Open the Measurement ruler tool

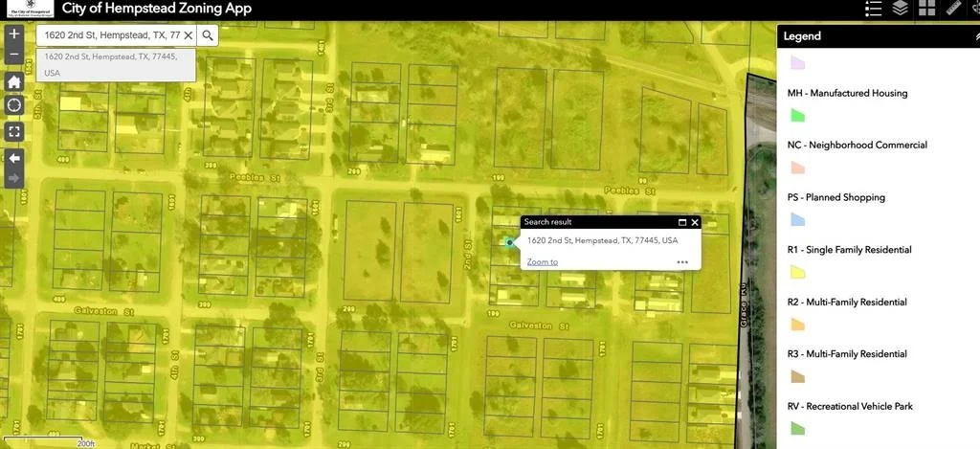(x=953, y=9)
